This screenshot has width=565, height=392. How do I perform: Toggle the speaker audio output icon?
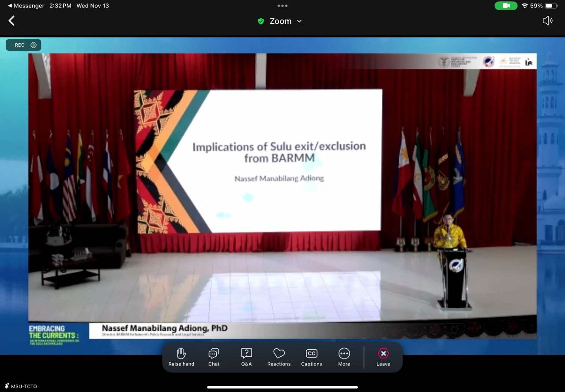point(547,21)
